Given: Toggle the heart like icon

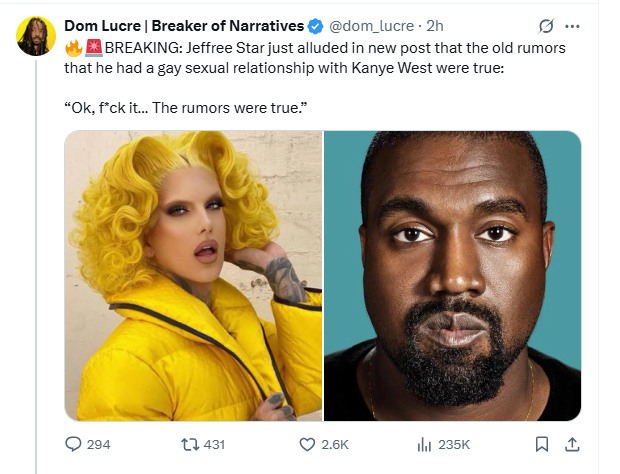Looking at the screenshot, I should [308, 444].
